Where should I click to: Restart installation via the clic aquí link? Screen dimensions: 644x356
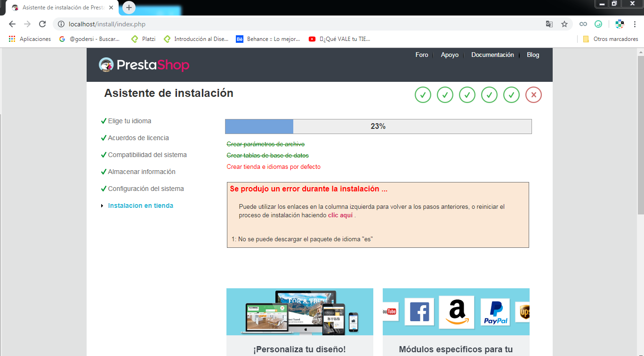point(340,215)
